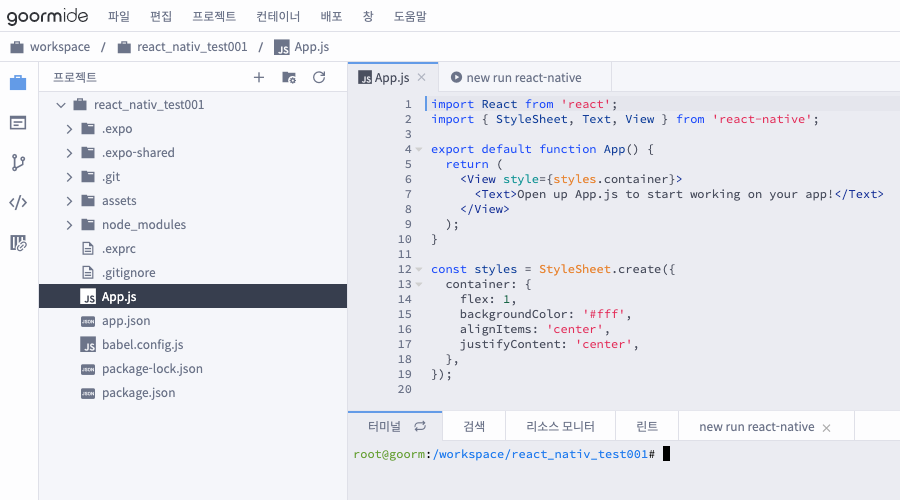Click the 'react-native' string on line 2
Screen dimensions: 900x500
coord(762,119)
